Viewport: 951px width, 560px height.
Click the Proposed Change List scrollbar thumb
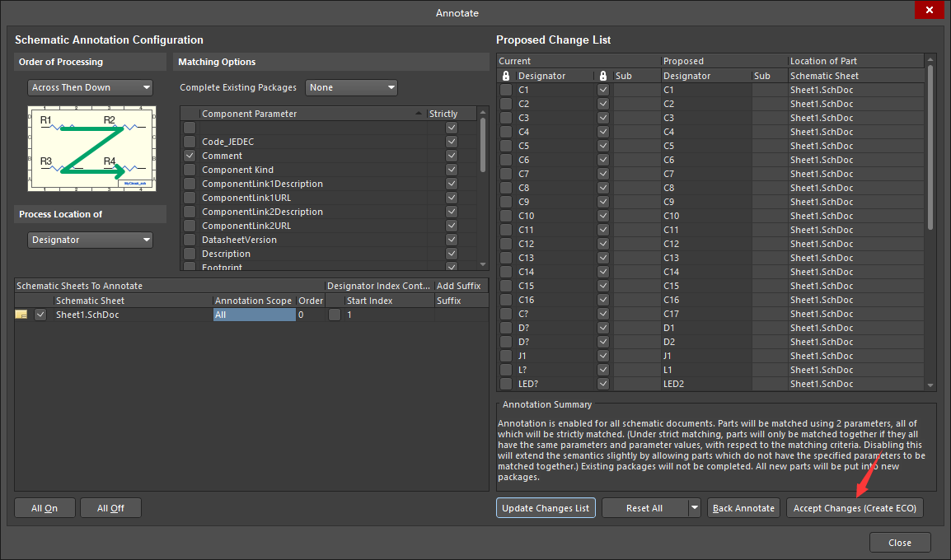pos(930,147)
